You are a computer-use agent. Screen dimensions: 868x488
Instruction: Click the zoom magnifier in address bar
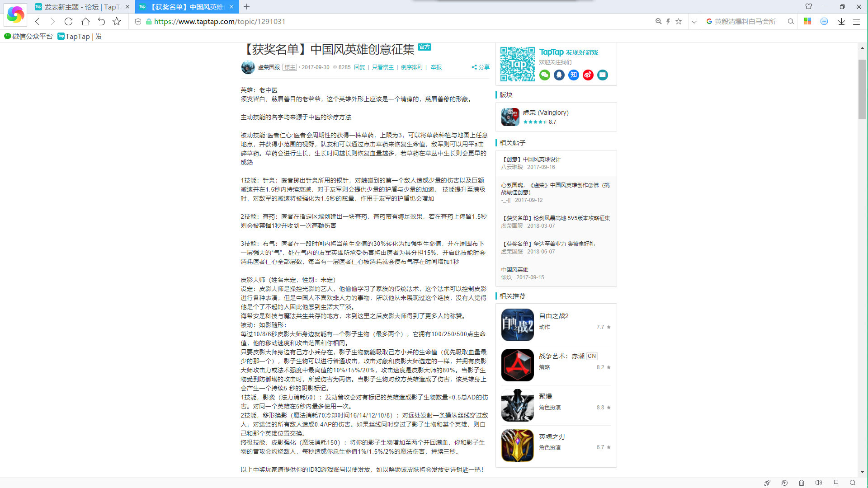coord(658,21)
